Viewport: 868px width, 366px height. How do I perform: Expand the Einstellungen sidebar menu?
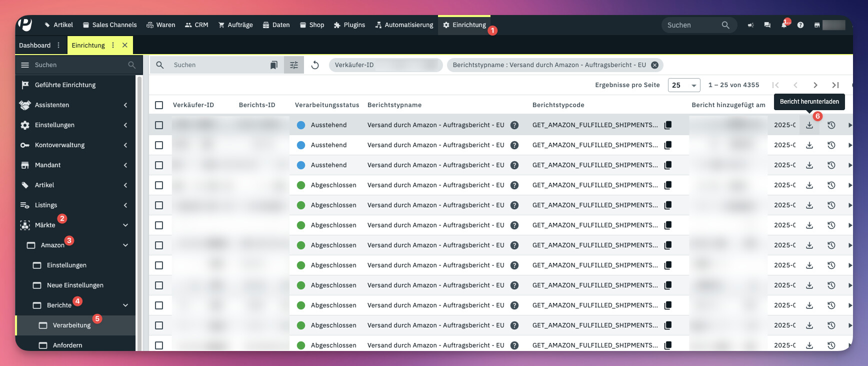[125, 125]
